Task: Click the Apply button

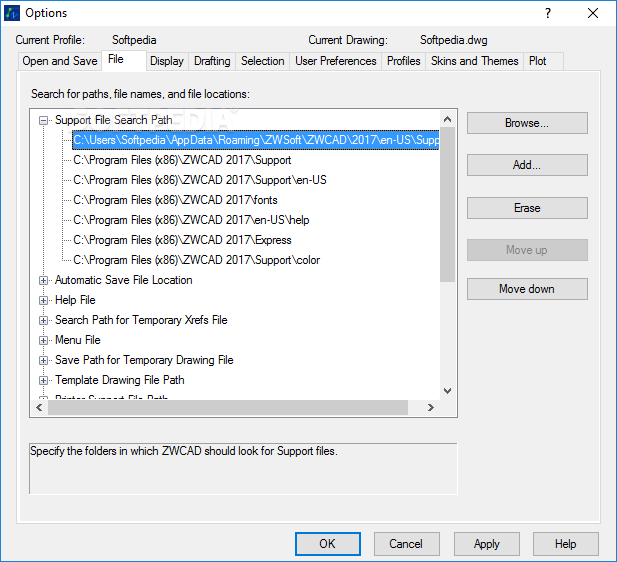Action: [x=487, y=544]
